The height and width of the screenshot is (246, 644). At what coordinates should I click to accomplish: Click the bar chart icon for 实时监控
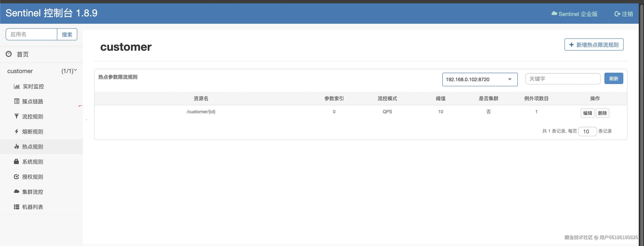click(x=17, y=86)
